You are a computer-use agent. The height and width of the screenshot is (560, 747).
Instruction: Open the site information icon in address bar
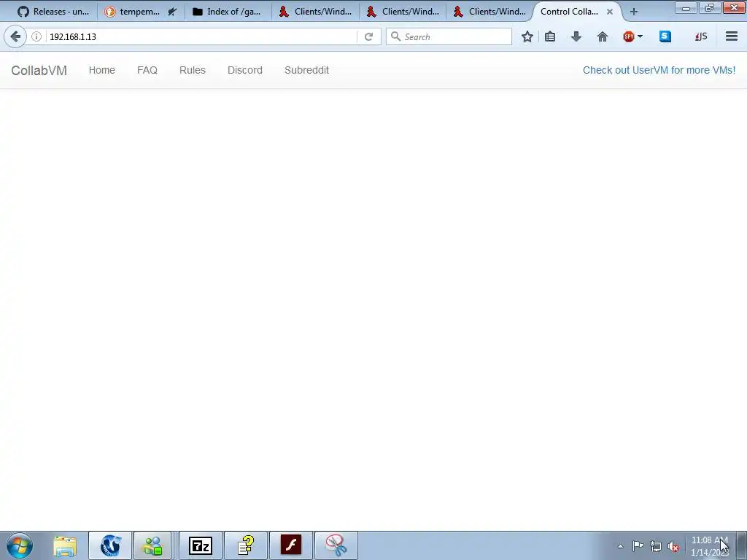[x=36, y=36]
